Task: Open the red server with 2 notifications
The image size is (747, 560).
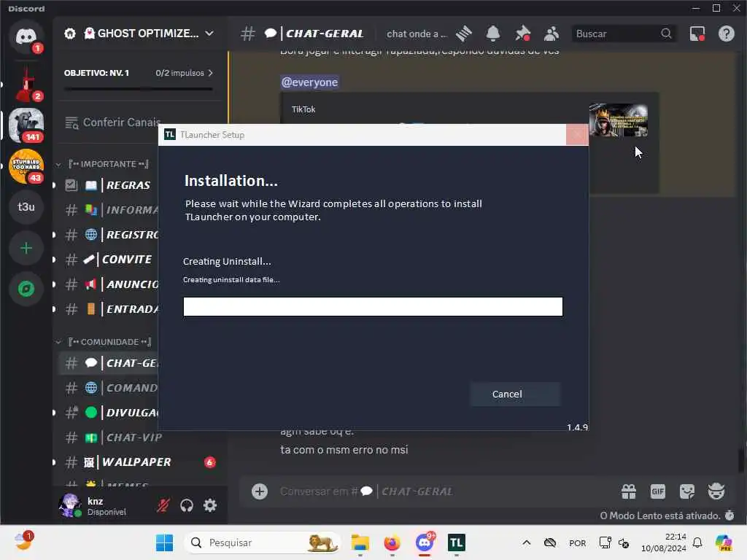Action: coord(26,86)
